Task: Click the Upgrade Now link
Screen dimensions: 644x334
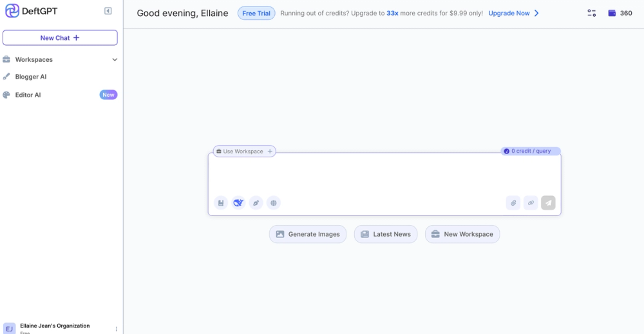Action: (x=509, y=13)
